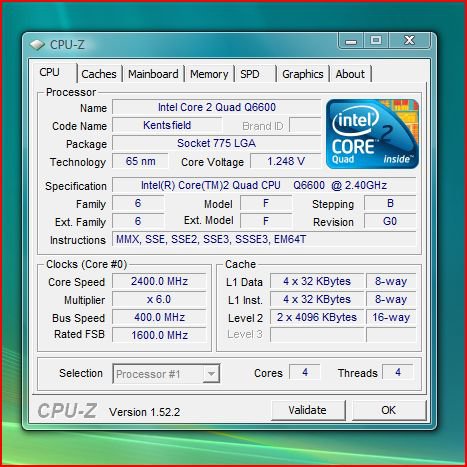The height and width of the screenshot is (467, 467).
Task: Click the Intel Core 2 Quad logo
Action: (x=372, y=134)
